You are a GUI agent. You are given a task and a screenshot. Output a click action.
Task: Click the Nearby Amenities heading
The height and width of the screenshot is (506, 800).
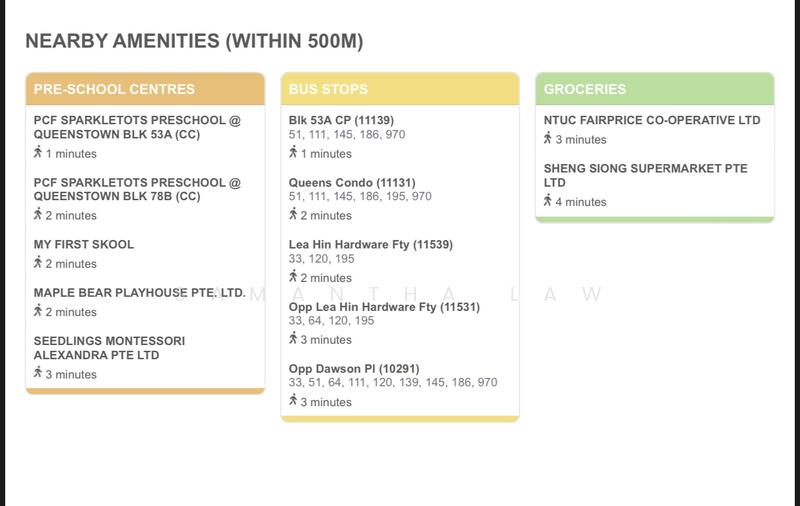coord(194,41)
